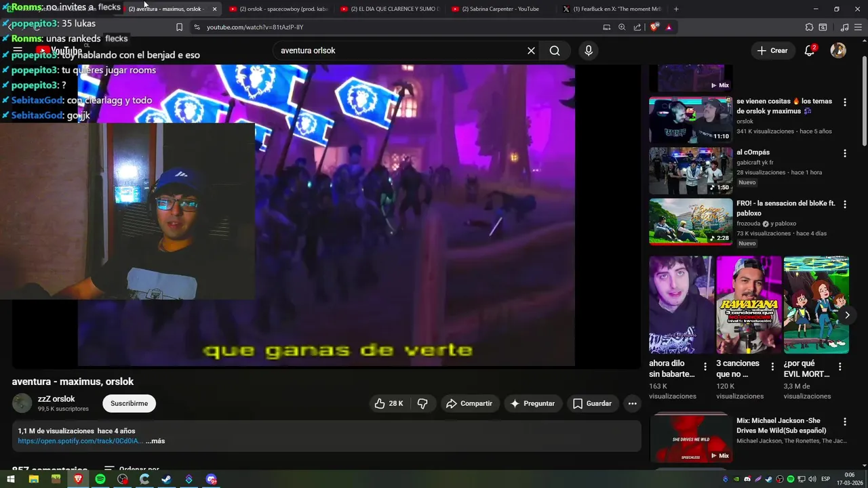This screenshot has width=868, height=488.
Task: Open zzZ orslok channel name link
Action: pyautogui.click(x=56, y=399)
